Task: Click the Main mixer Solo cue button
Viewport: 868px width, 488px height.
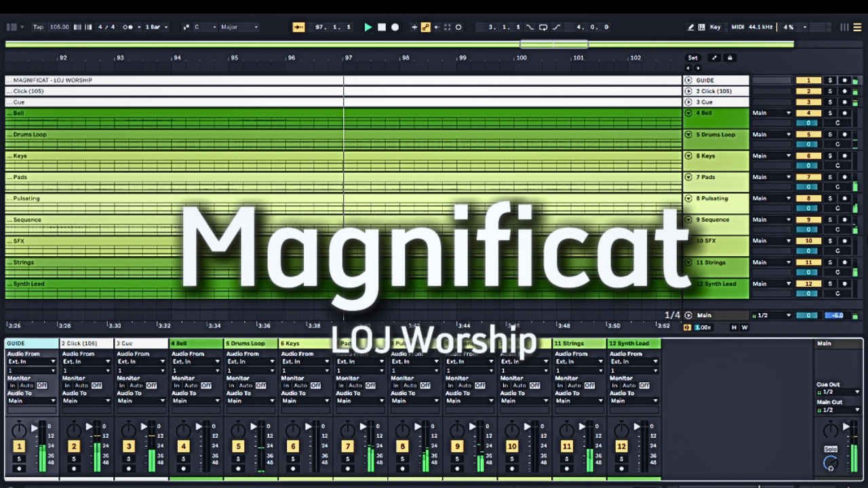Action: tap(830, 449)
